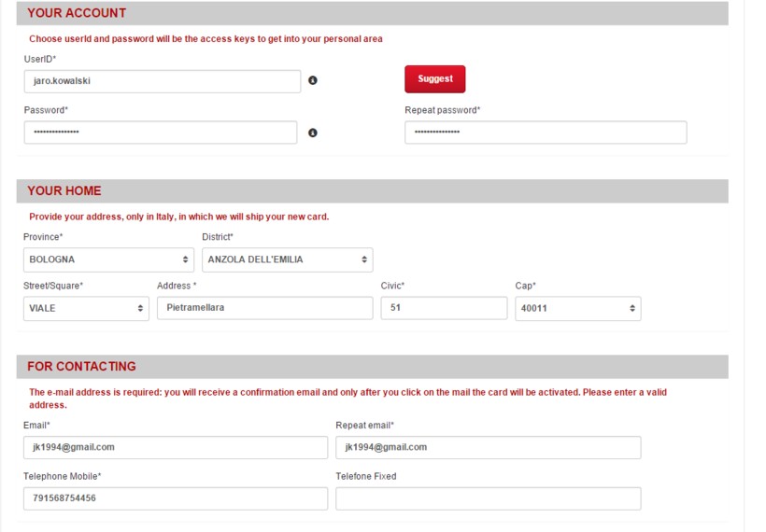Click the FOR CONTACTING section header
The image size is (766, 532).
(x=372, y=367)
